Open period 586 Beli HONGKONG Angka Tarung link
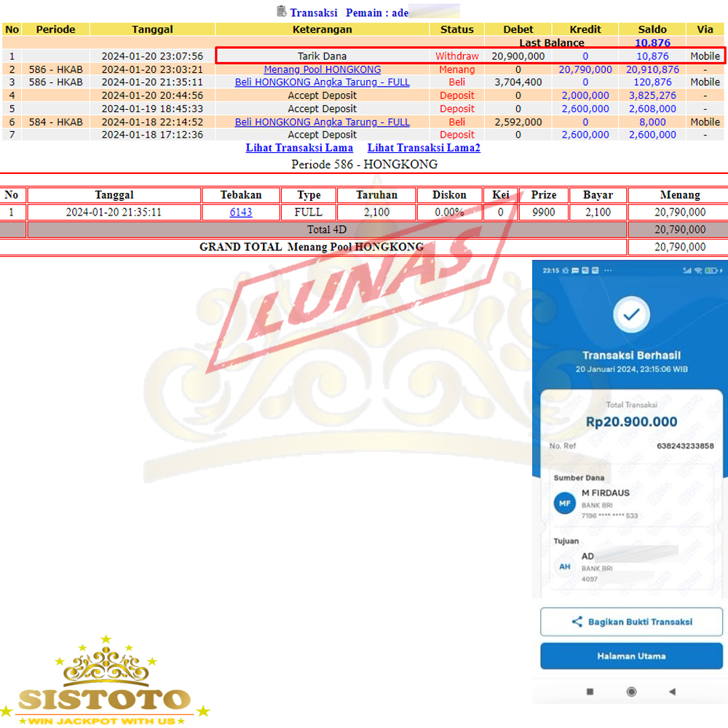The height and width of the screenshot is (728, 728). 322,82
